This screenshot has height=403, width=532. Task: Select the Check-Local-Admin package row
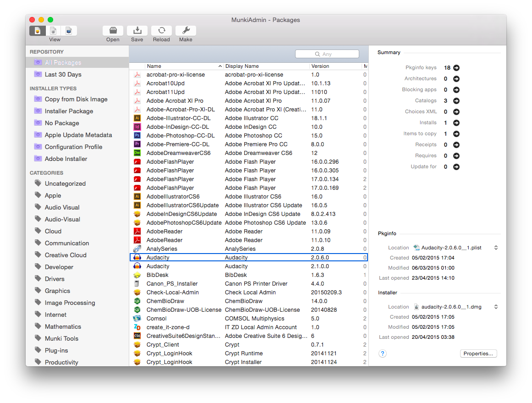[x=249, y=293]
